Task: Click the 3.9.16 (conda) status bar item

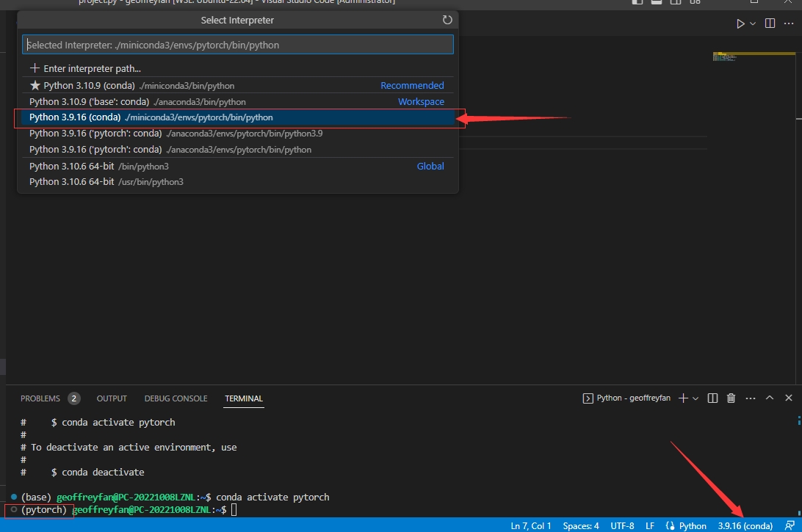Action: pyautogui.click(x=745, y=525)
